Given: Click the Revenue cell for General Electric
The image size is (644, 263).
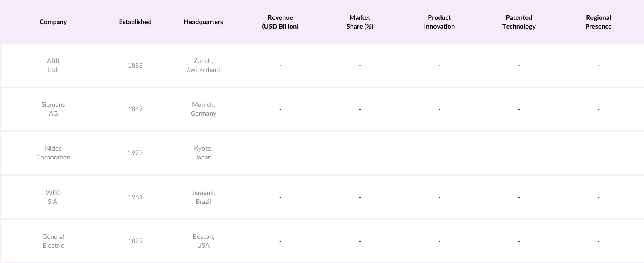Looking at the screenshot, I should [280, 241].
